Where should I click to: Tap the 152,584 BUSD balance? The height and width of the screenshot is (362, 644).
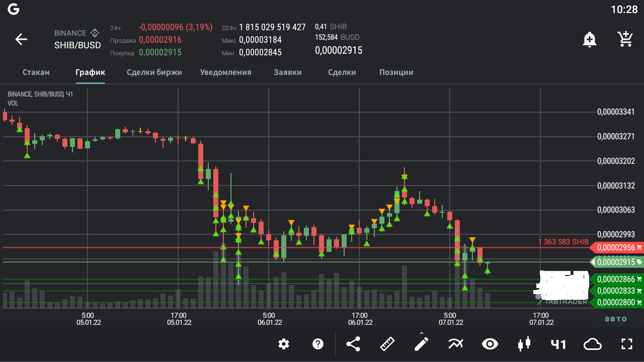tap(337, 37)
